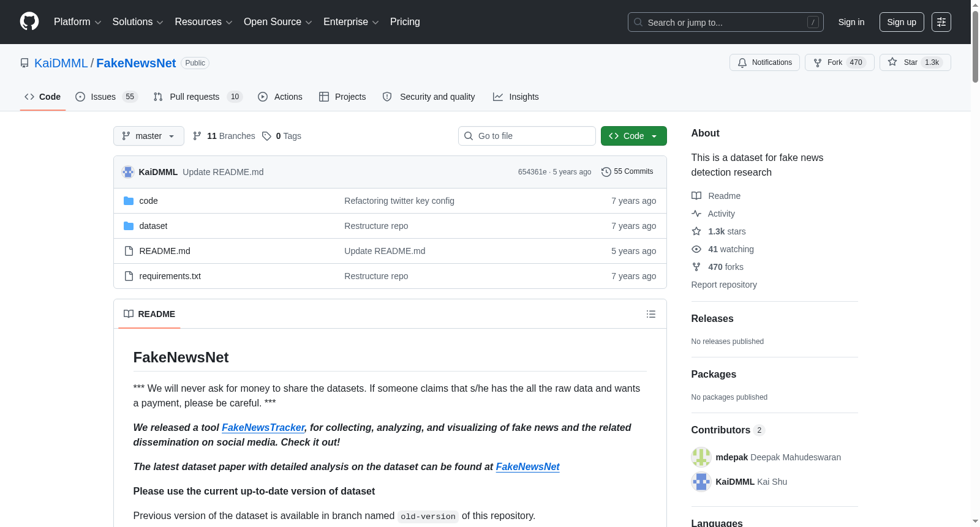View the 0 Tags list

tap(282, 136)
